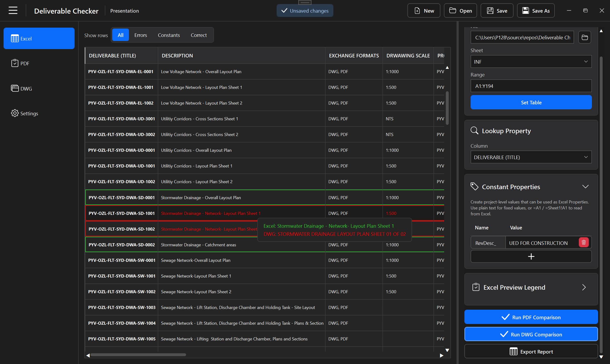Click the UED FOR CONSTRUCTION value field

coord(542,243)
